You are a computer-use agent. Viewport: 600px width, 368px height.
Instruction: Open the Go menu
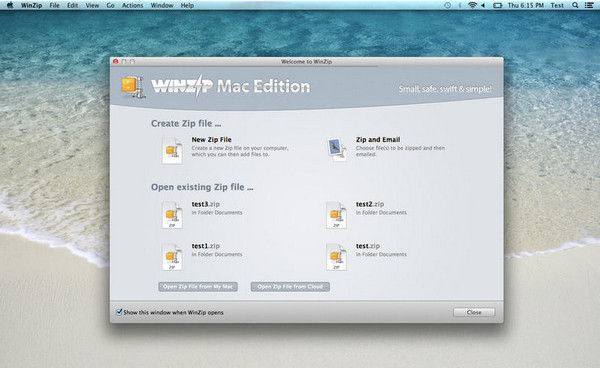111,5
